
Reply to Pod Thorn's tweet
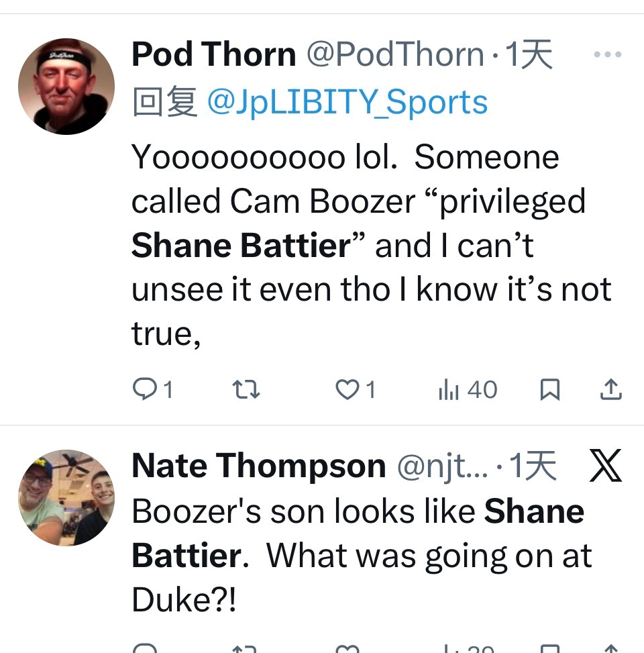tap(144, 390)
